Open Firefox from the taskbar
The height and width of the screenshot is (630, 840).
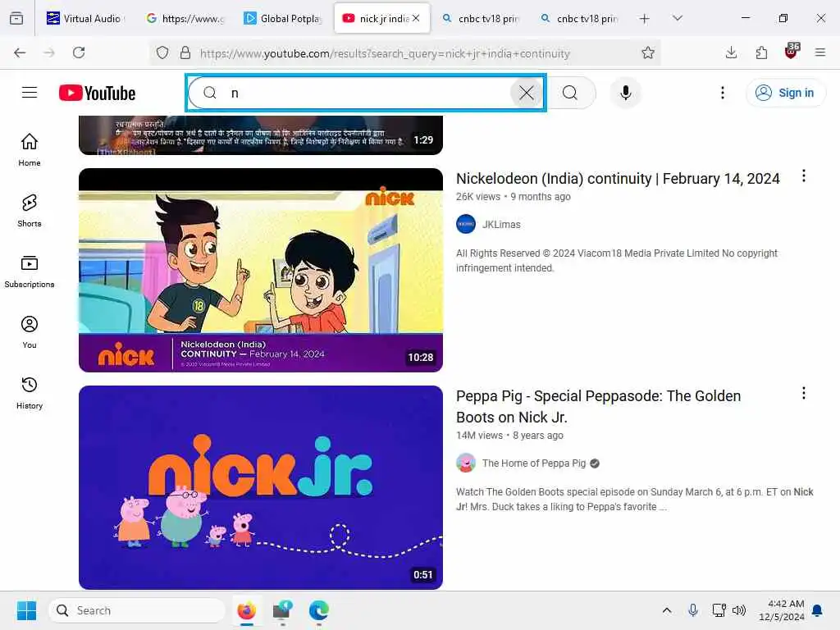click(x=246, y=610)
